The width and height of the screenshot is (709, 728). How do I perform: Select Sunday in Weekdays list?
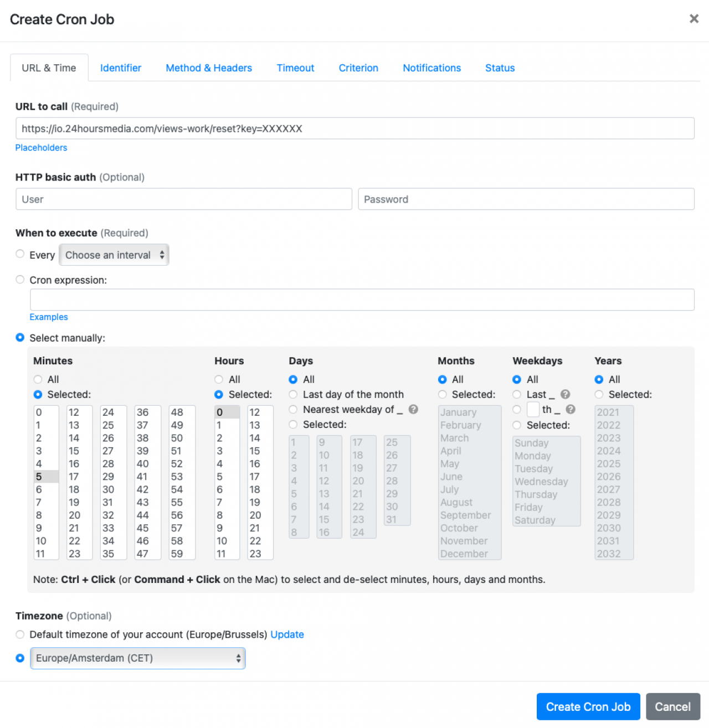pyautogui.click(x=546, y=443)
